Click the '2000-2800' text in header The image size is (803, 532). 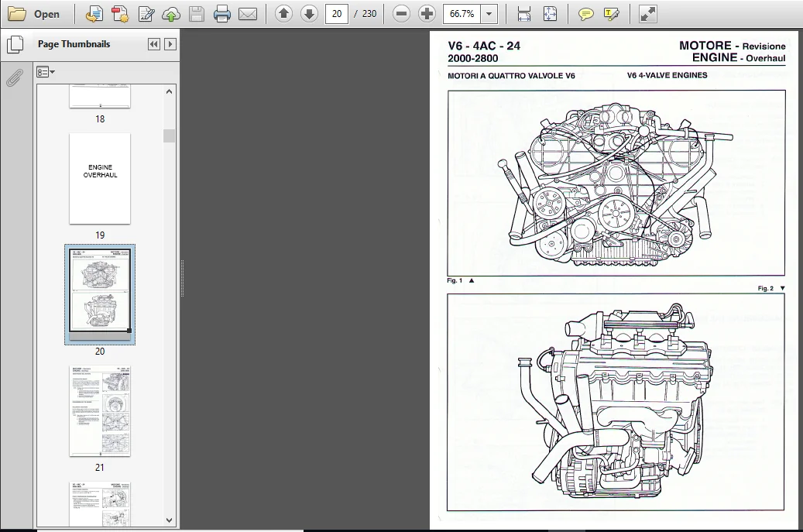tap(472, 58)
